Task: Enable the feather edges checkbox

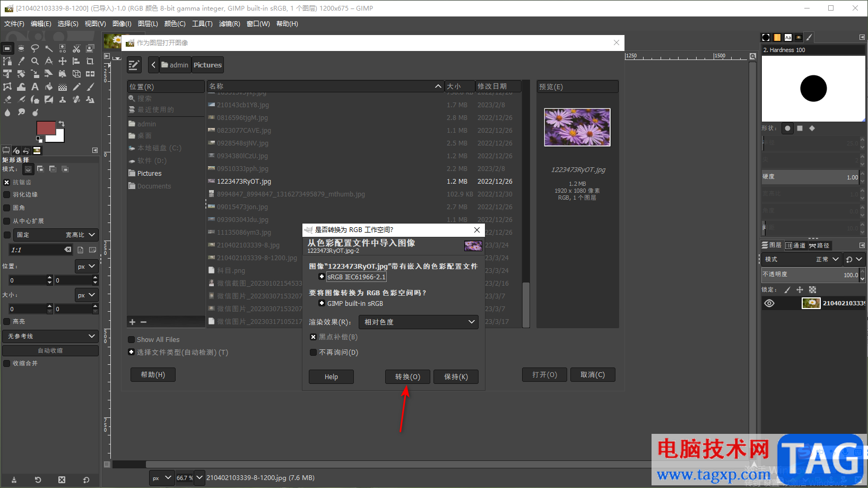Action: pyautogui.click(x=7, y=195)
